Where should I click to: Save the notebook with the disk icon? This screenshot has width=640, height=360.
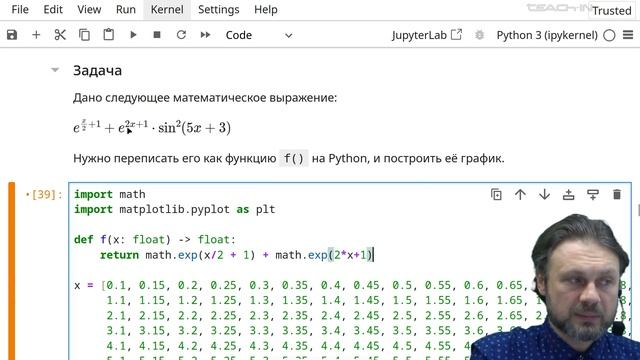[12, 35]
